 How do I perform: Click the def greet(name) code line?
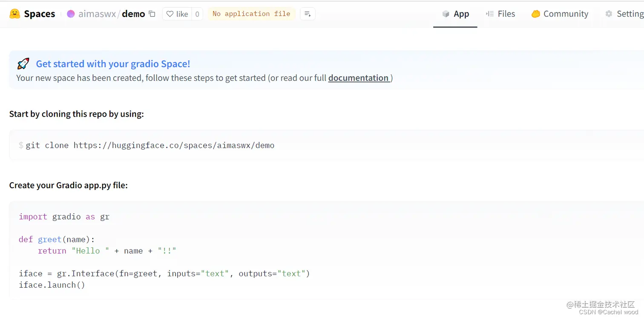point(57,239)
